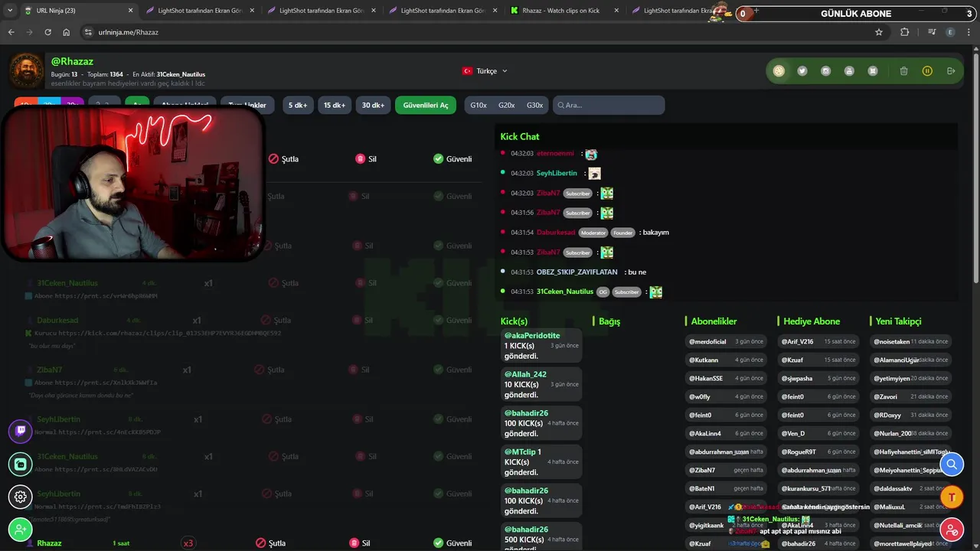980x551 pixels.
Task: Click the Founder badge next to Daburkesad
Action: (622, 233)
